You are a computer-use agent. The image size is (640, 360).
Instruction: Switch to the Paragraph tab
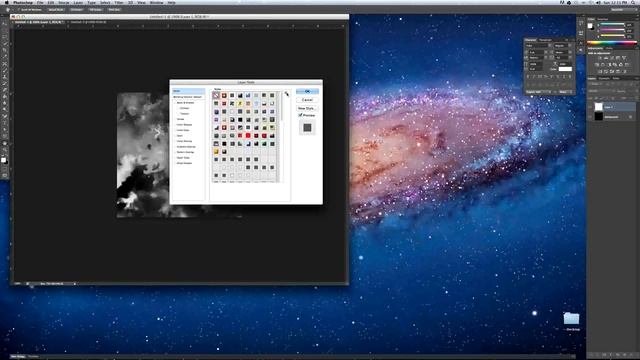point(546,40)
